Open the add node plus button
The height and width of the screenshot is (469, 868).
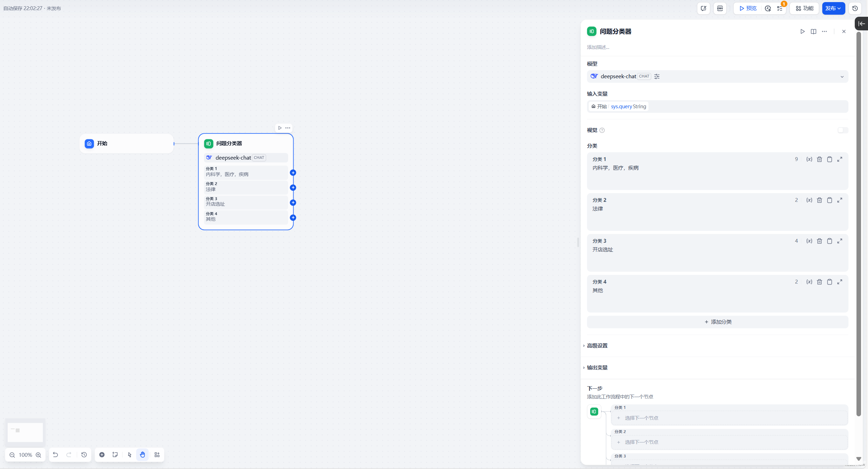tap(102, 455)
